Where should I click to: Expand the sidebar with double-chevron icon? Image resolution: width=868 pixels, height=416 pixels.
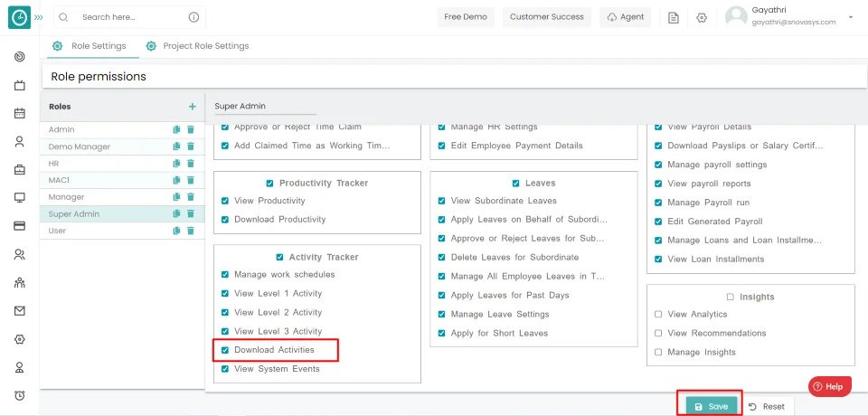[x=38, y=18]
